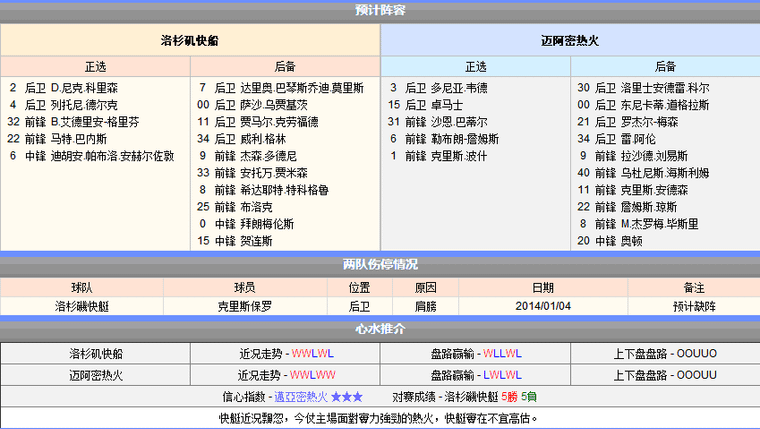Viewport: 760px width, 429px height.
Task: Click the 球员 injury column header
Action: 245,287
